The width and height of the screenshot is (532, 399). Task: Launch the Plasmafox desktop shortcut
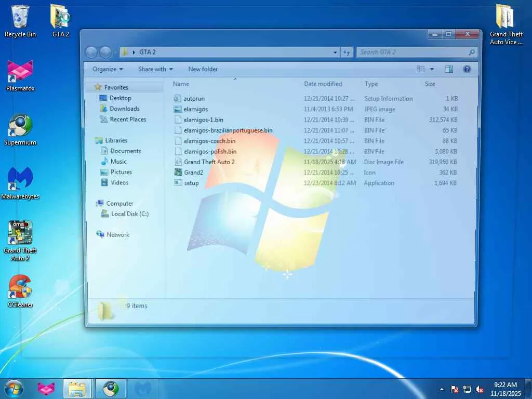tap(20, 75)
